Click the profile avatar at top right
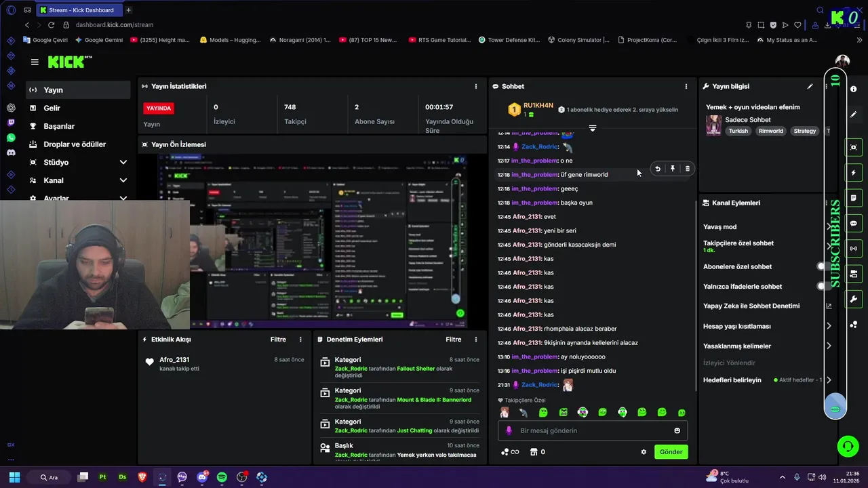This screenshot has height=488, width=868. click(x=842, y=62)
